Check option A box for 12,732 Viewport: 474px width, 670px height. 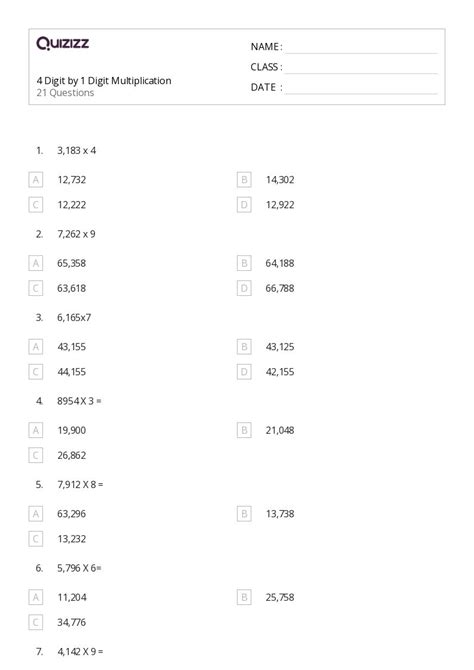[36, 180]
